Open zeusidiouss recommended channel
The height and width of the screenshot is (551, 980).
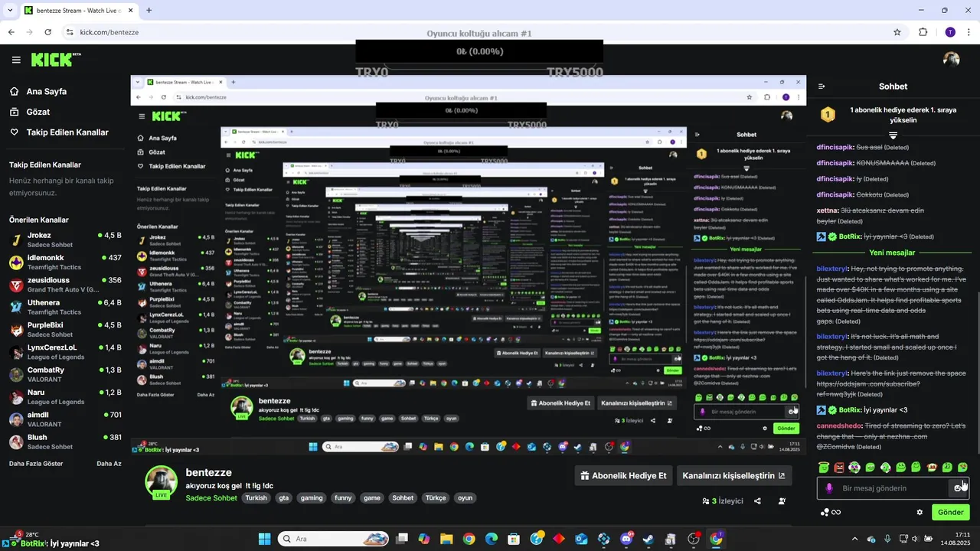point(65,285)
